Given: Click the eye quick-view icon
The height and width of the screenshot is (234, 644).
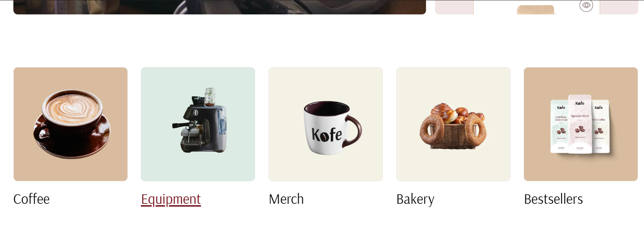Looking at the screenshot, I should click(586, 5).
